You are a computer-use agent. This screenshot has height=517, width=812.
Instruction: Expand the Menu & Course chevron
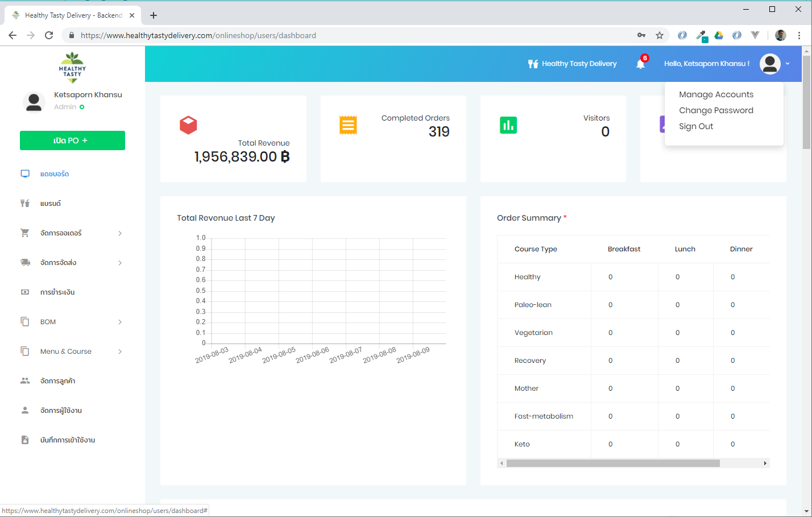click(120, 351)
